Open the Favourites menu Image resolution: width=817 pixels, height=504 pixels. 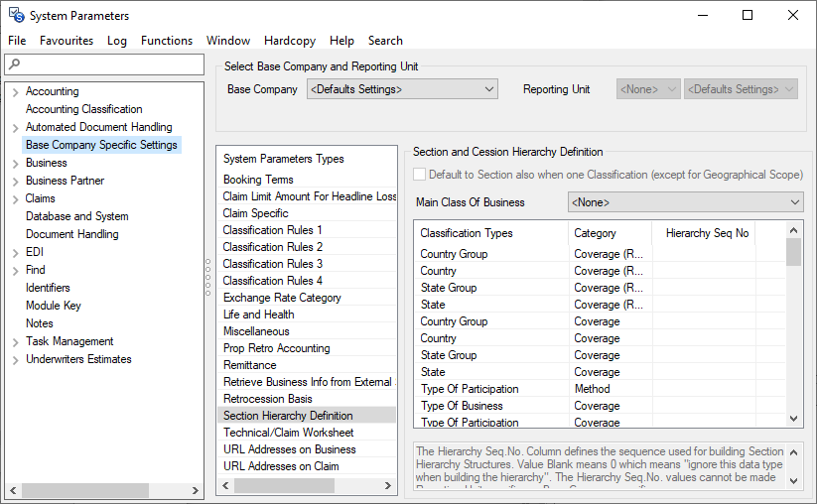(67, 41)
